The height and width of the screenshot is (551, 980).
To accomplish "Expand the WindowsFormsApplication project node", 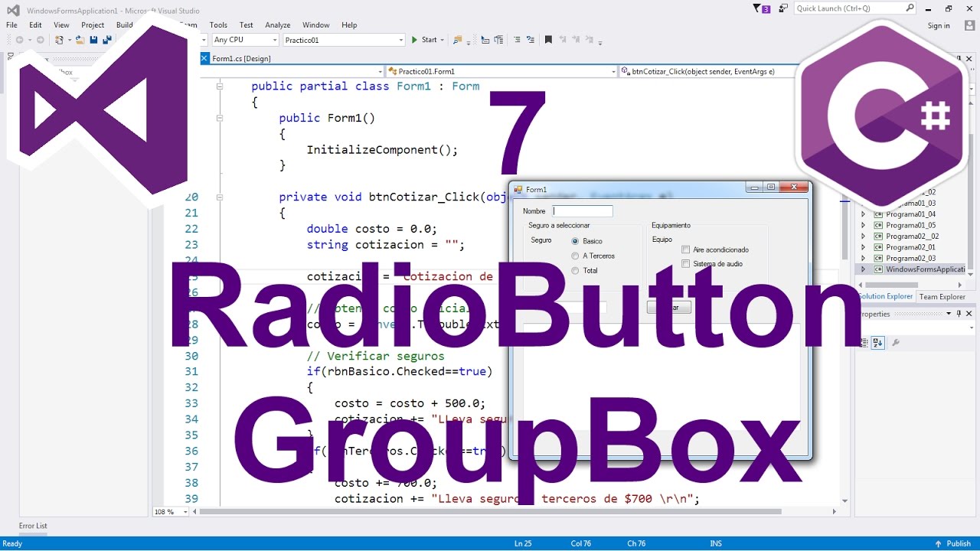I will [863, 269].
